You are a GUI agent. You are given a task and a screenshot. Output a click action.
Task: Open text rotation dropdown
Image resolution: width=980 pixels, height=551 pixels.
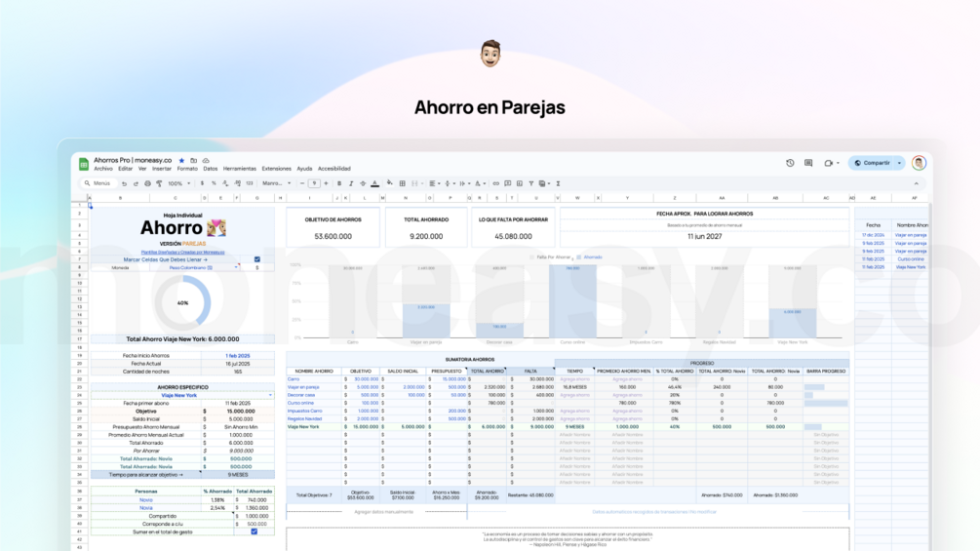point(480,183)
